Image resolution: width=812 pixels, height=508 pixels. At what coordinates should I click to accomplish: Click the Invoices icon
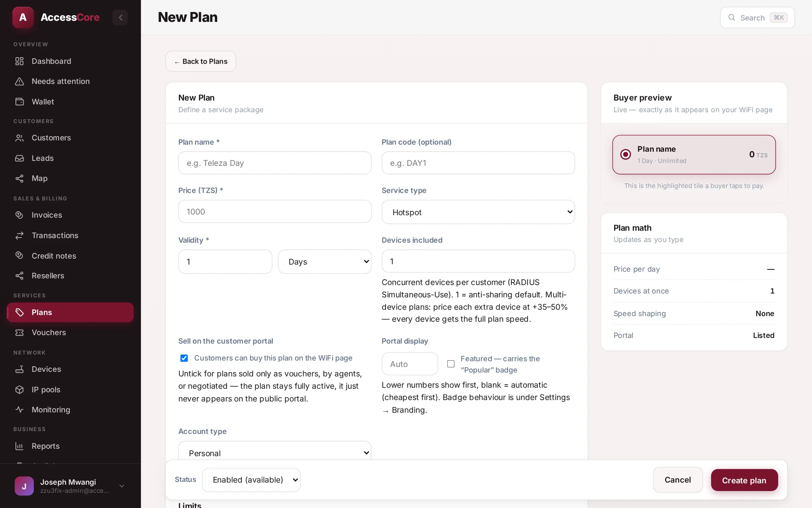(19, 215)
